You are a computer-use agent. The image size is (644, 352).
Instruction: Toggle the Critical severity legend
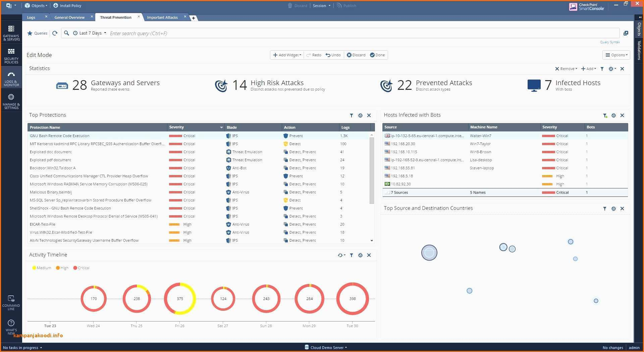pyautogui.click(x=81, y=268)
